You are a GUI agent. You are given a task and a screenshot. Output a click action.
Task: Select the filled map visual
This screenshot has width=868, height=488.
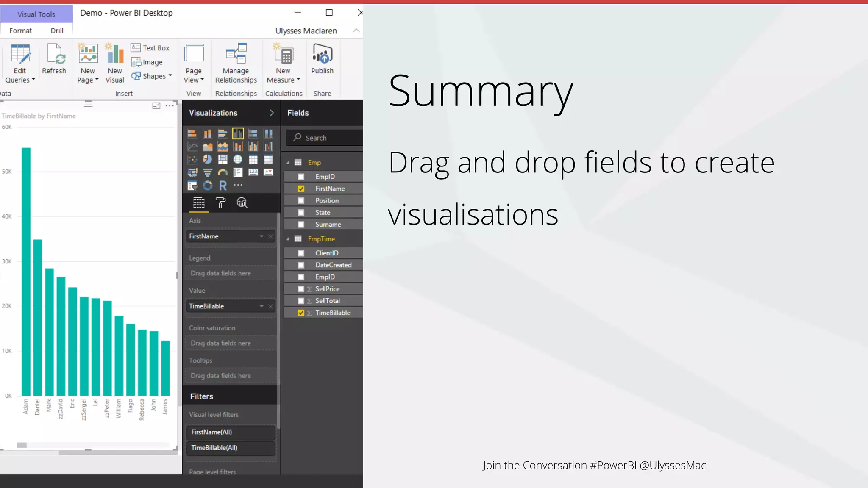[x=192, y=172]
